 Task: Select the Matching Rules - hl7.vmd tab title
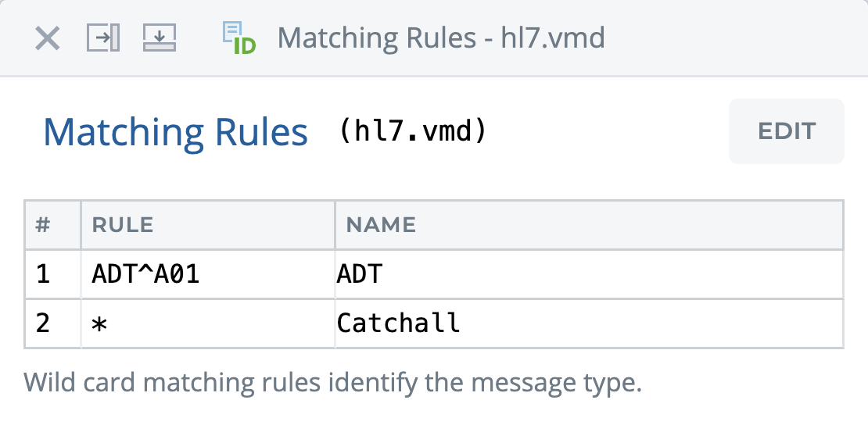441,37
